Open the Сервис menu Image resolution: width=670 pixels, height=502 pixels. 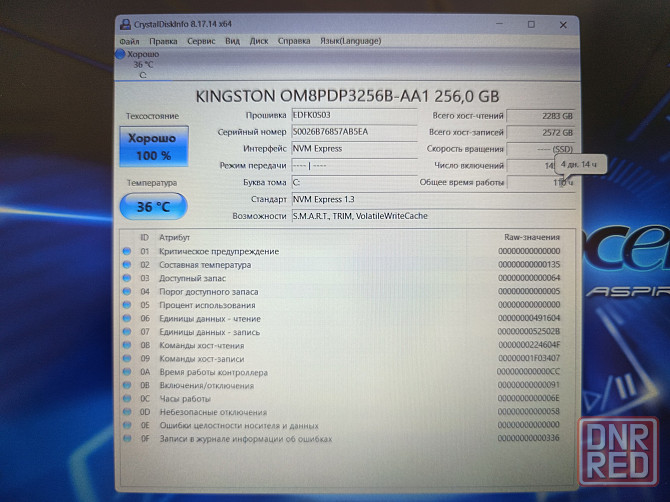(201, 41)
